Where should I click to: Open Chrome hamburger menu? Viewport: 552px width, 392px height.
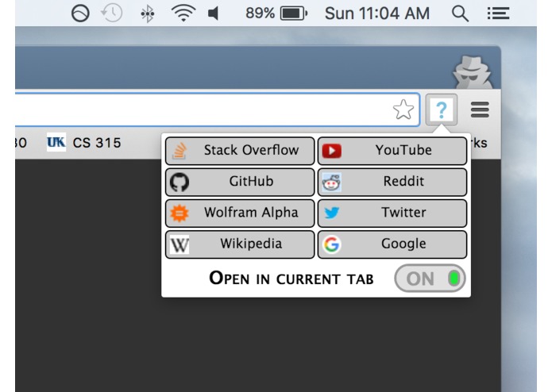480,110
